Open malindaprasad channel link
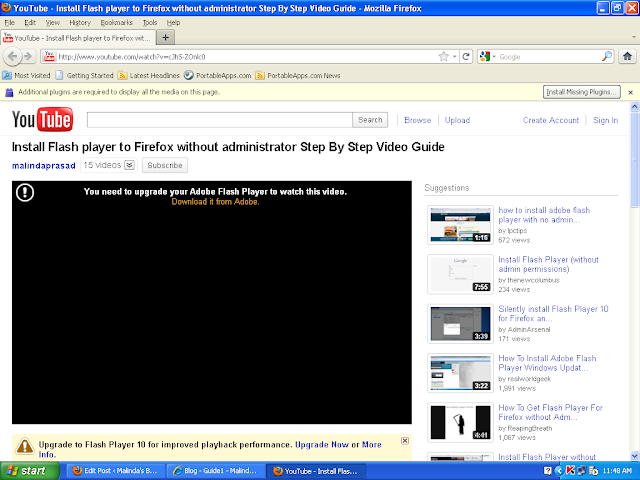The width and height of the screenshot is (640, 480). (x=44, y=166)
